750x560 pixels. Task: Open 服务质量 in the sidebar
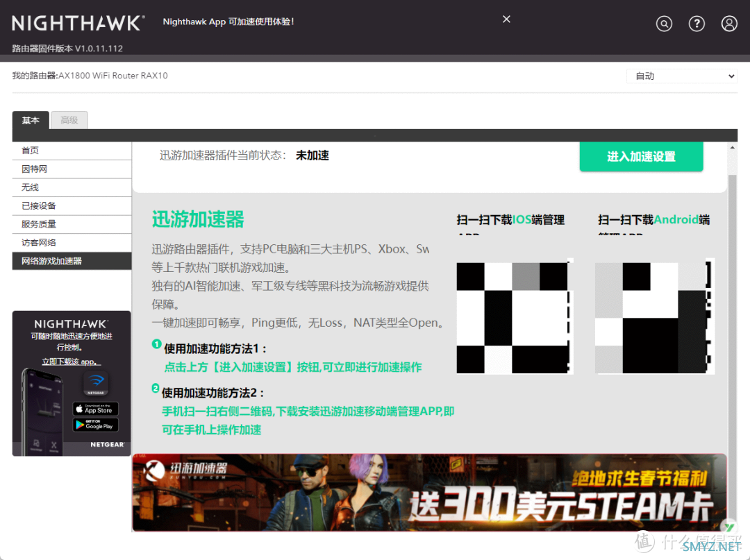[x=72, y=224]
